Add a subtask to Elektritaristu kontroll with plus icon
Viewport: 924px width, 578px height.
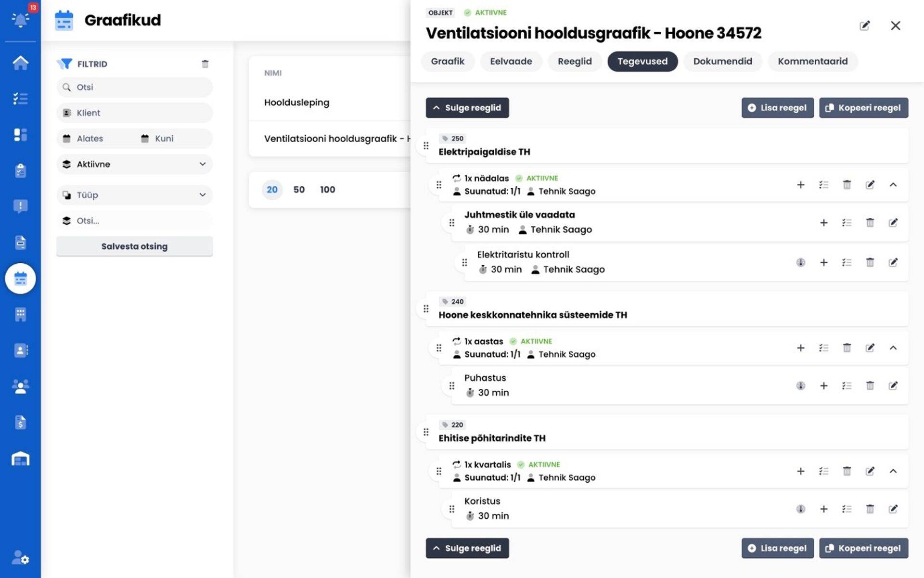click(824, 262)
